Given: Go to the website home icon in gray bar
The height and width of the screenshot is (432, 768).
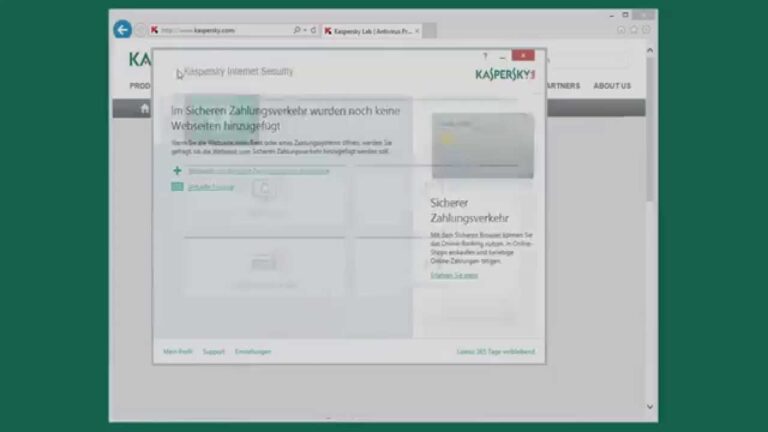Looking at the screenshot, I should pos(144,108).
